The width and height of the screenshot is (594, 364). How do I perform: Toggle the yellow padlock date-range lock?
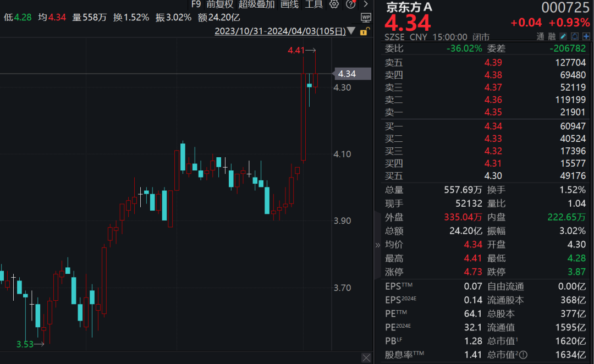pos(364,31)
